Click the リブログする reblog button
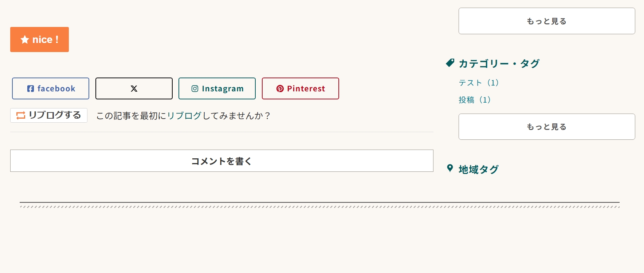The width and height of the screenshot is (644, 273). 48,115
